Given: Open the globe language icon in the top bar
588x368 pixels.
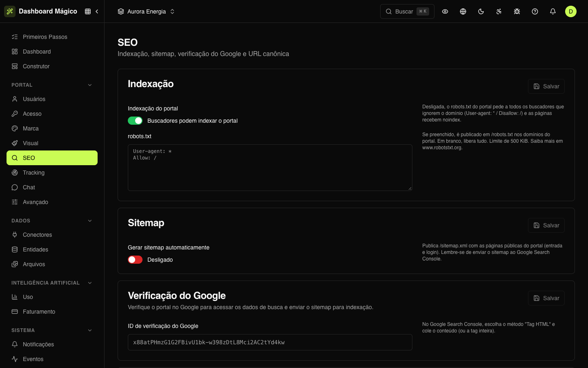Looking at the screenshot, I should pyautogui.click(x=463, y=11).
